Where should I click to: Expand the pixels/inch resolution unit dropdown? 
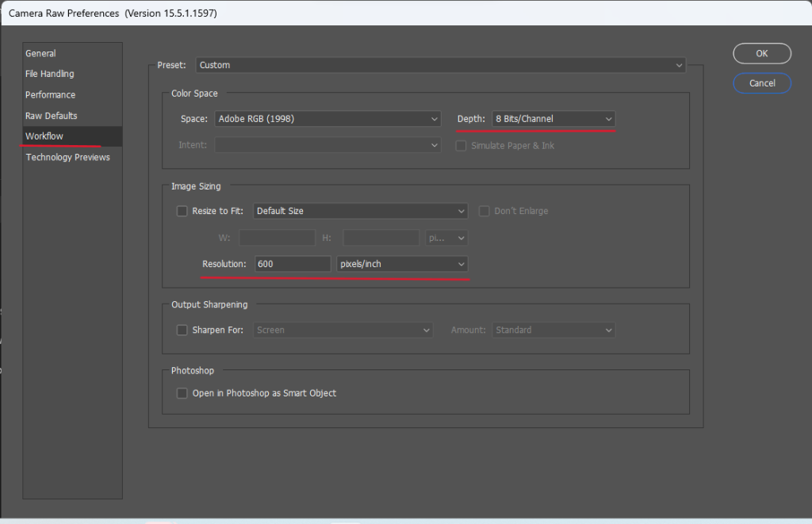click(x=402, y=264)
